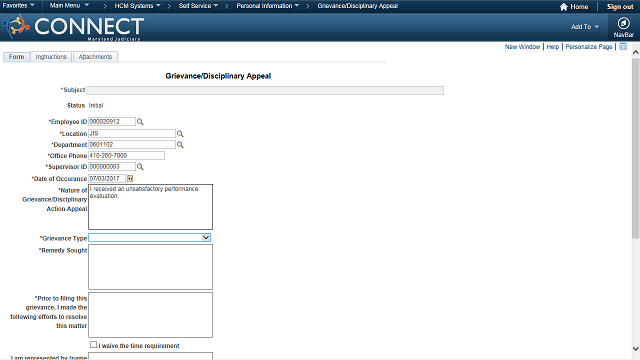Click the Office Phone field
This screenshot has width=640, height=360.
127,156
